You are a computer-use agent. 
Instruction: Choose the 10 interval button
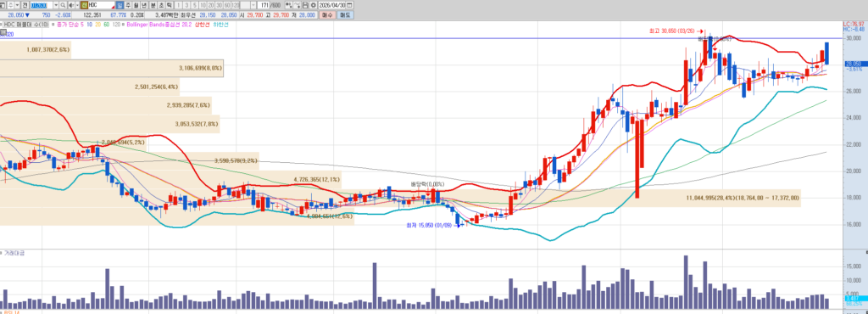(203, 5)
